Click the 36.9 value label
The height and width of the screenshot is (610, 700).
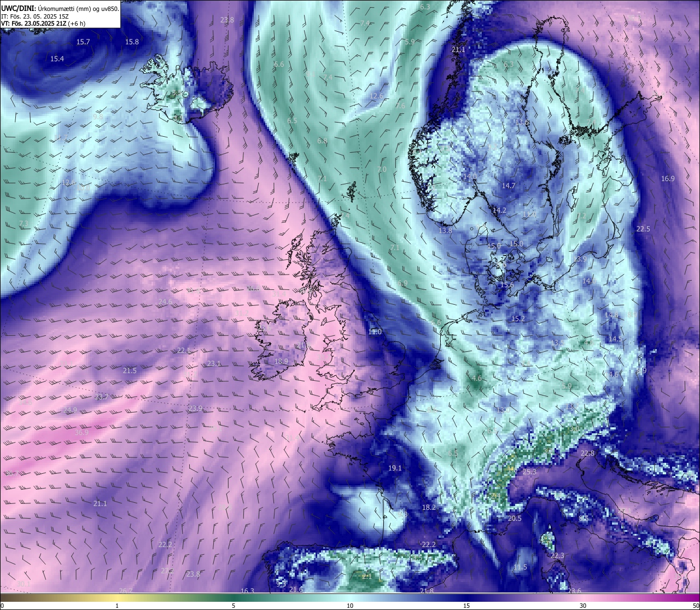(81, 432)
